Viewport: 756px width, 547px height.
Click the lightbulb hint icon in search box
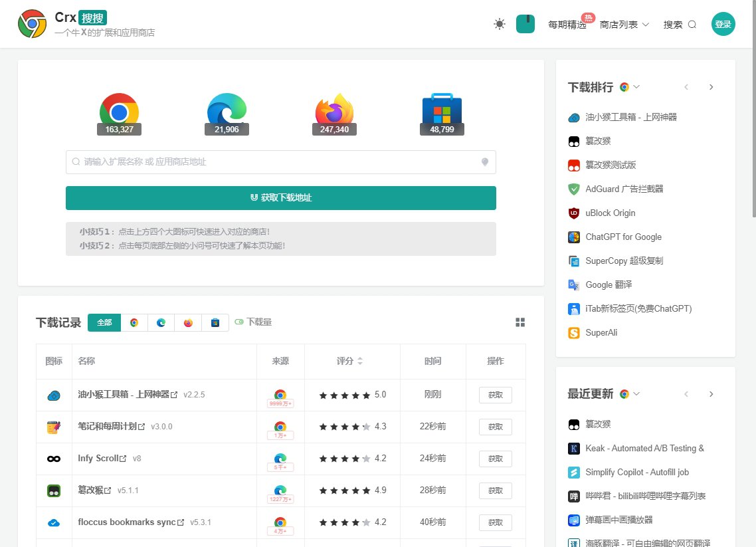(485, 162)
